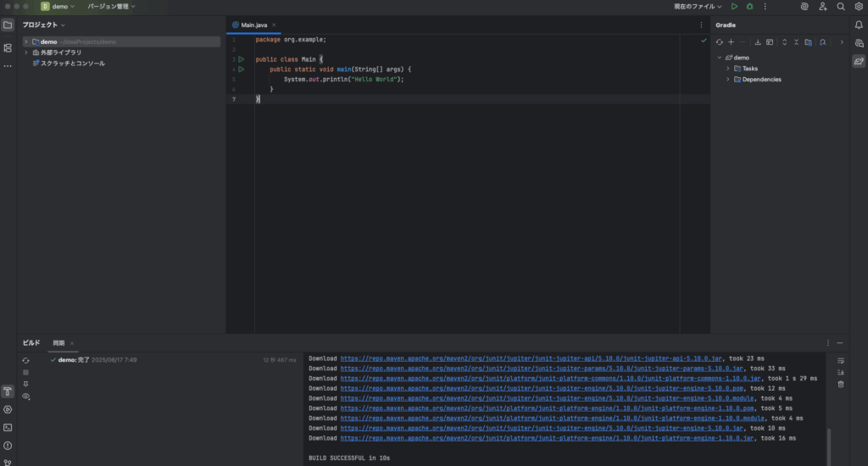Expand Dependencies node in Gradle panel
Viewport: 868px width, 466px height.
click(x=728, y=79)
